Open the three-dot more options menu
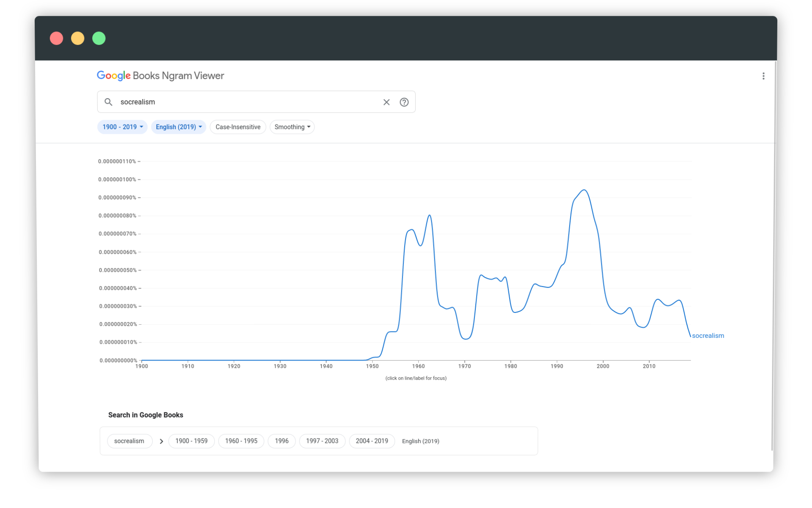The height and width of the screenshot is (508, 812). click(x=763, y=76)
